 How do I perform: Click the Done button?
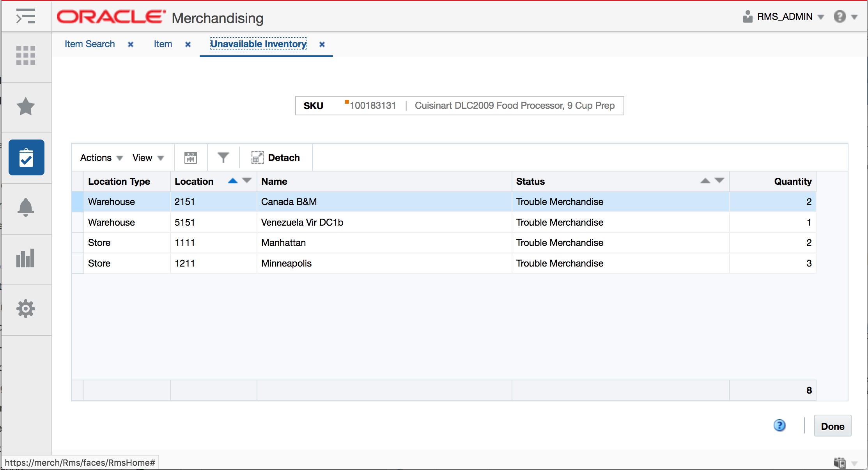tap(833, 426)
